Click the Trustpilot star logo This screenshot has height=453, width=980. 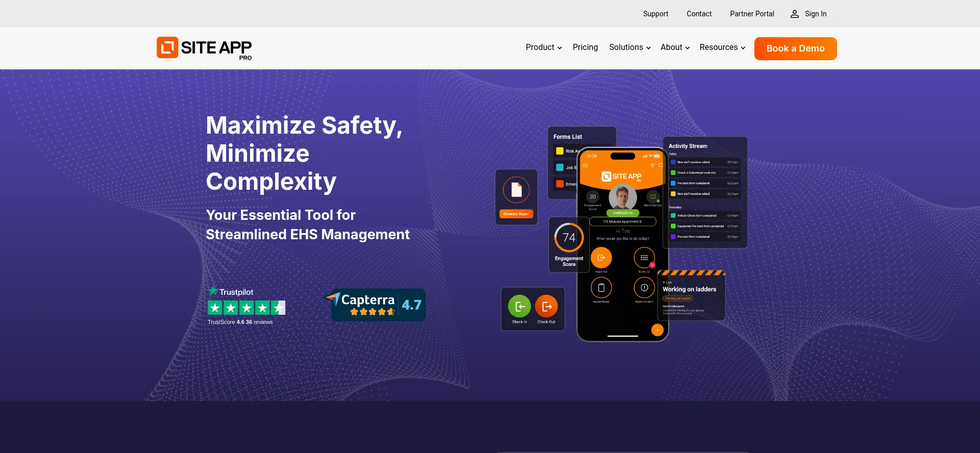213,291
